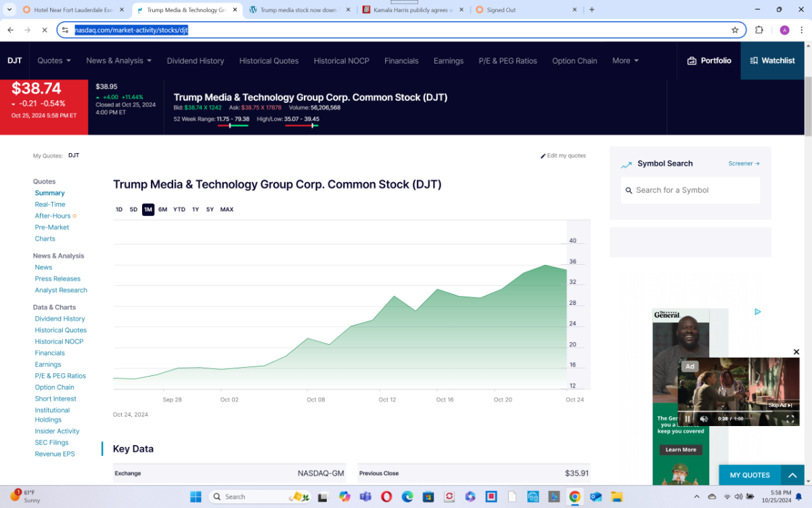Select the 5Y chart range
The height and width of the screenshot is (508, 812).
point(210,209)
